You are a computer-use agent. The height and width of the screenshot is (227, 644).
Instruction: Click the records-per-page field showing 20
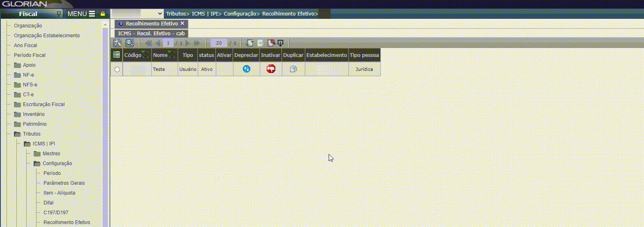pyautogui.click(x=219, y=43)
